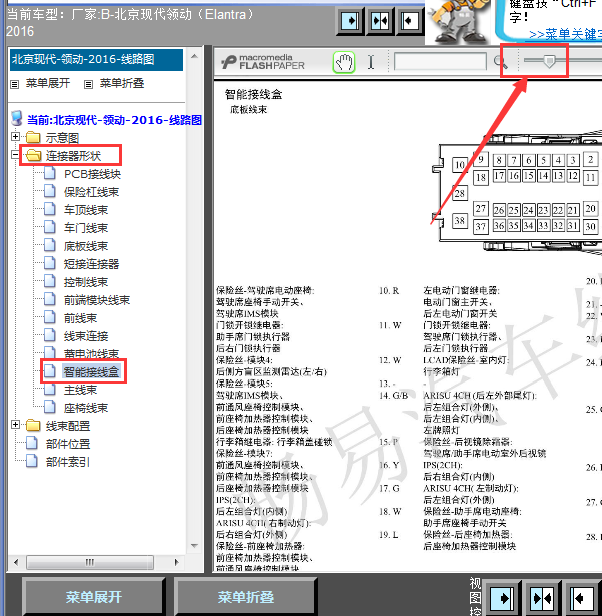
Task: Open the 主线束 item
Action: click(x=80, y=390)
